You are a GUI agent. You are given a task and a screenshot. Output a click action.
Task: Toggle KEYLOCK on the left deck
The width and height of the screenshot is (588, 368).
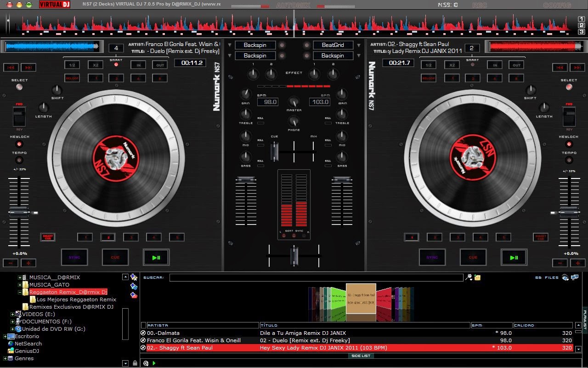[19, 144]
